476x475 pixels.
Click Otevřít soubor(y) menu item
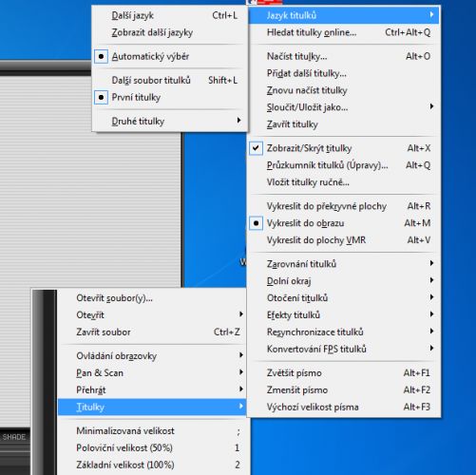click(x=152, y=298)
